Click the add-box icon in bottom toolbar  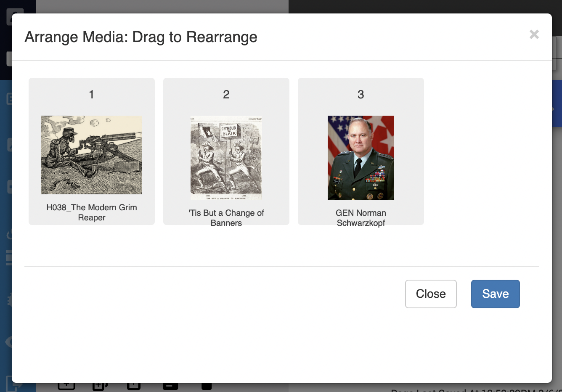coord(66,386)
